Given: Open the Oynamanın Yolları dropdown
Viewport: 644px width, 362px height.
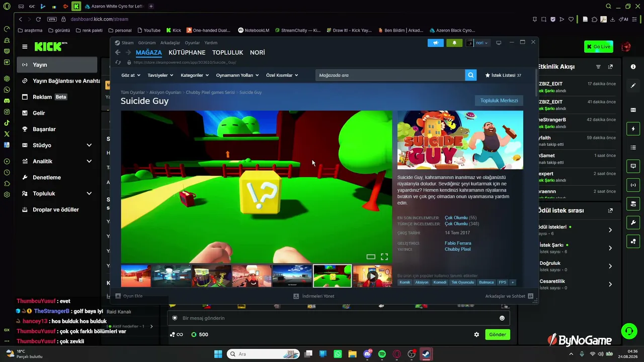Looking at the screenshot, I should (x=237, y=75).
